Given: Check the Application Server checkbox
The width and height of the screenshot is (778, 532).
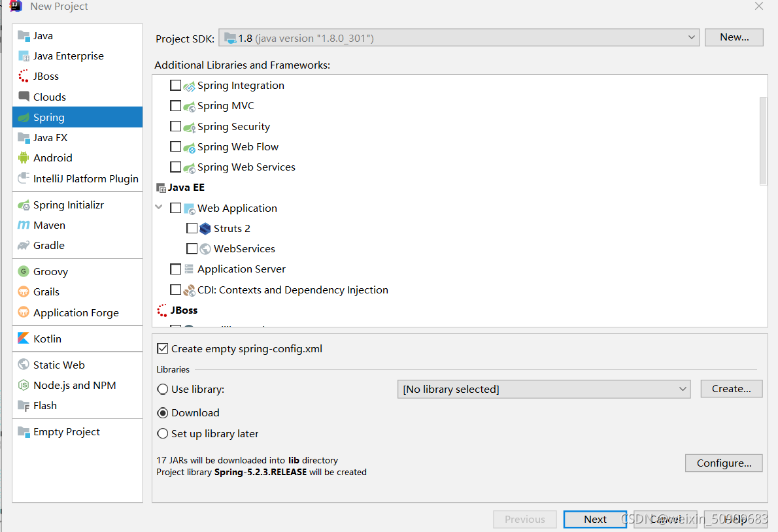Looking at the screenshot, I should [x=176, y=269].
